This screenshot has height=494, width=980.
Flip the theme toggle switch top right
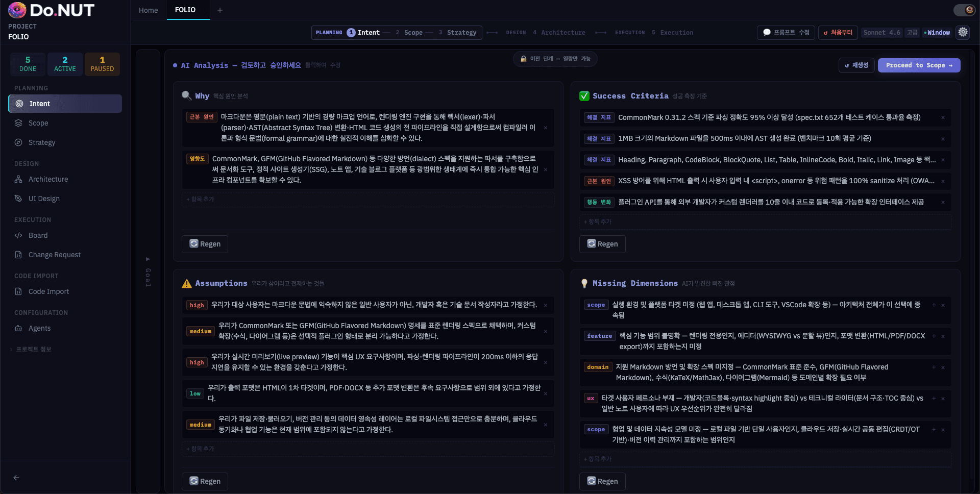coord(964,9)
